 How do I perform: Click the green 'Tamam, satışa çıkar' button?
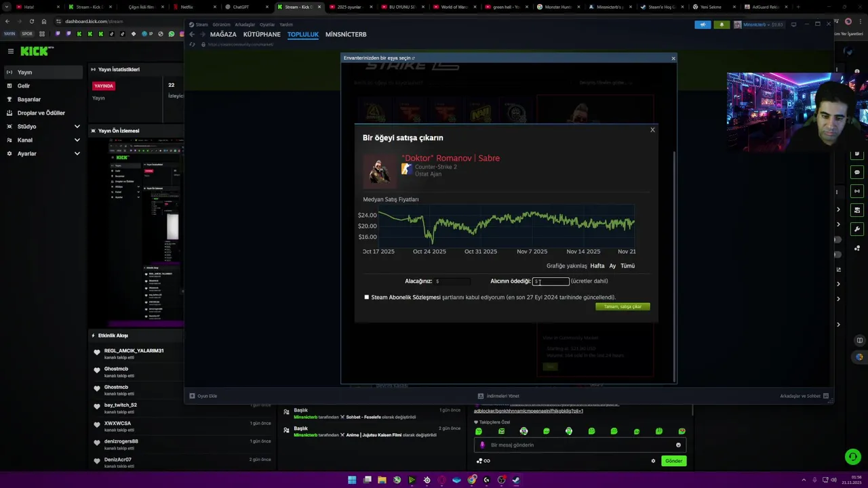click(623, 306)
